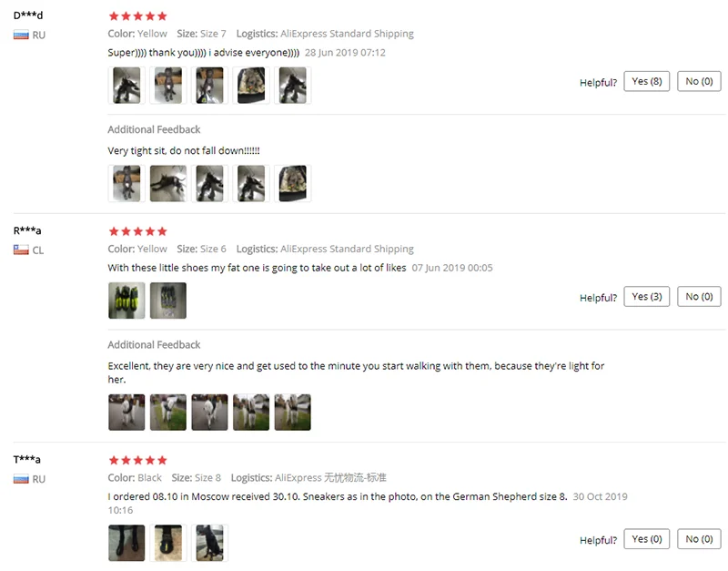
Task: Click No (0) on R***a review
Action: tap(699, 296)
